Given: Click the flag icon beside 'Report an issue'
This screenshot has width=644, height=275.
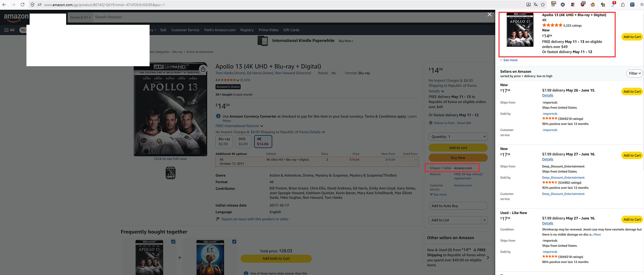Looking at the screenshot, I should pos(218,219).
